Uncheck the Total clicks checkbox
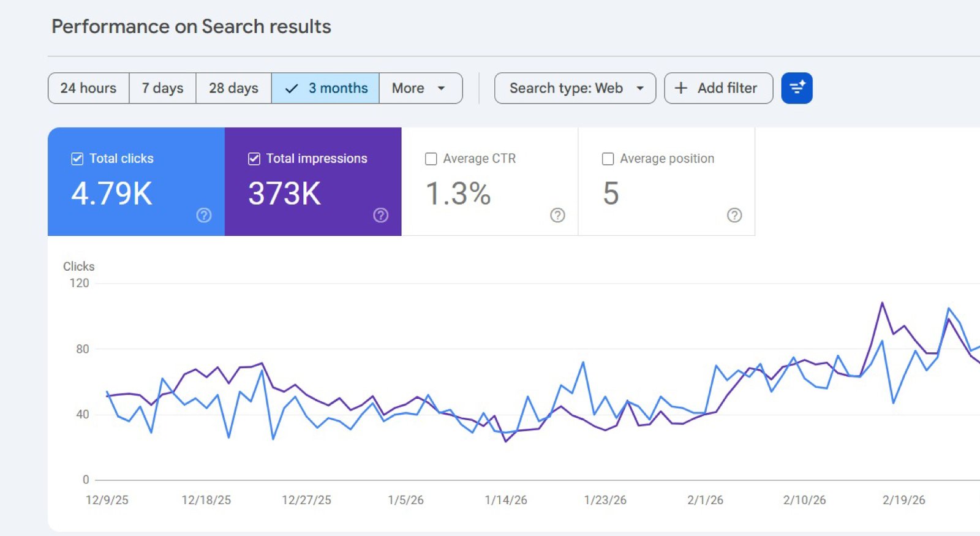The image size is (980, 536). [x=77, y=159]
